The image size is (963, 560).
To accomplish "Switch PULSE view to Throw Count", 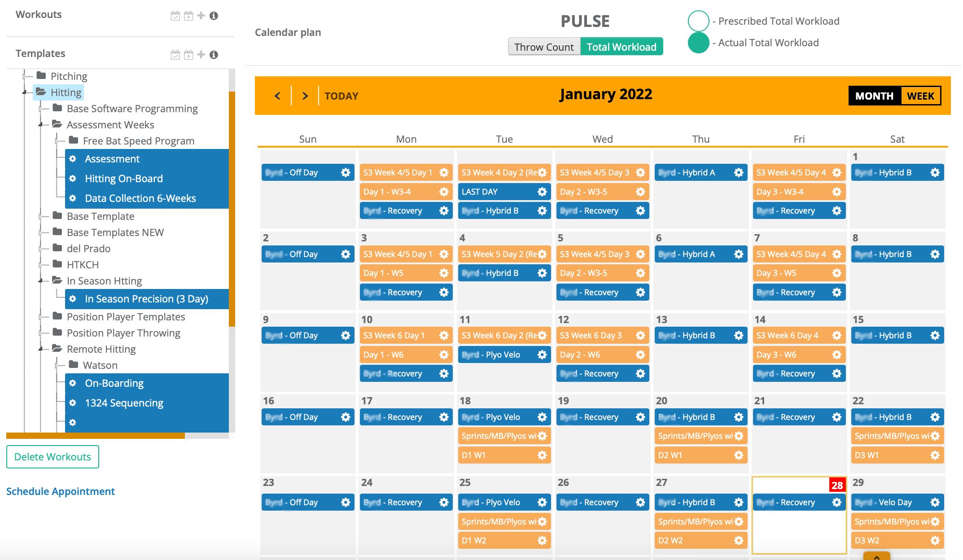I will [x=544, y=47].
